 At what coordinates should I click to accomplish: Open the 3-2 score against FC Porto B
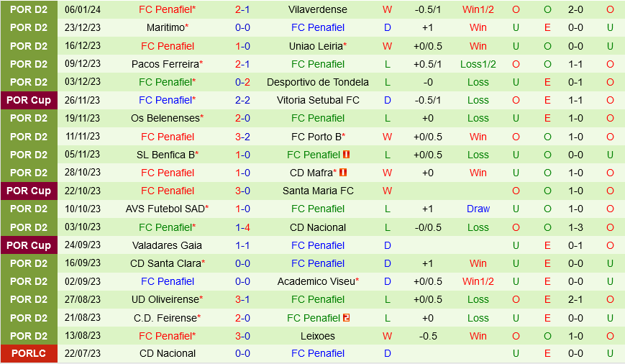242,137
